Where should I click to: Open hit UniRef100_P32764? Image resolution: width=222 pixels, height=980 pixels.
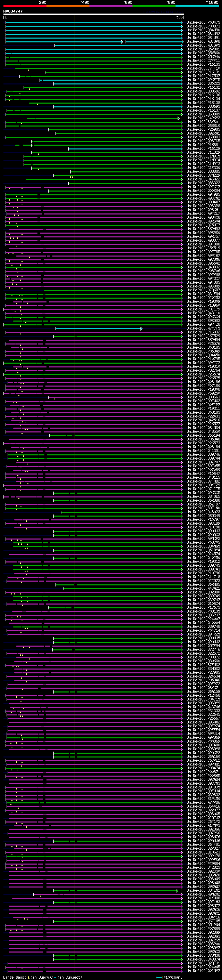click(203, 370)
